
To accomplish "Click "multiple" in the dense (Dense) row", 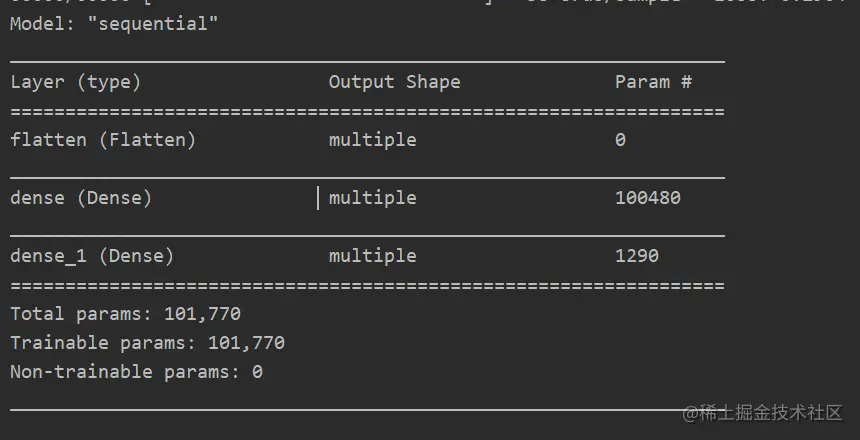I will coord(372,198).
